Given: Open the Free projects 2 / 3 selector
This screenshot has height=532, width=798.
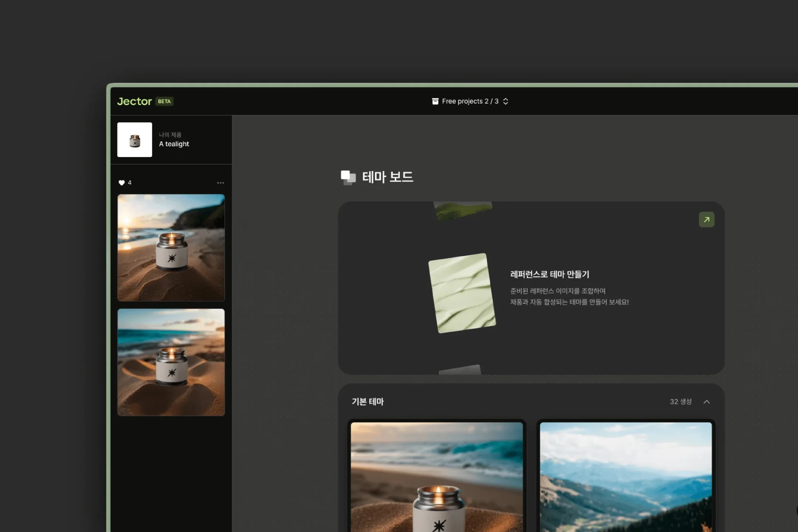Looking at the screenshot, I should (x=470, y=101).
